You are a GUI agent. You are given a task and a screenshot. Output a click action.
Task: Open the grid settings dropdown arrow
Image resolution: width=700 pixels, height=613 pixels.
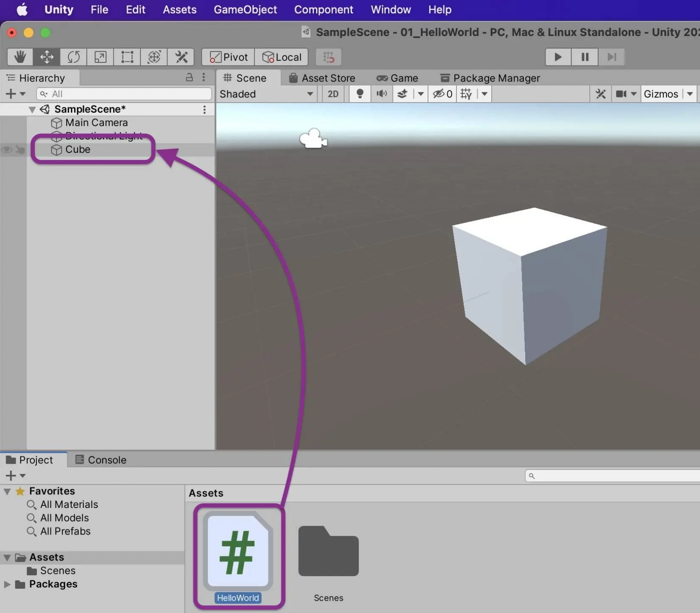[484, 94]
